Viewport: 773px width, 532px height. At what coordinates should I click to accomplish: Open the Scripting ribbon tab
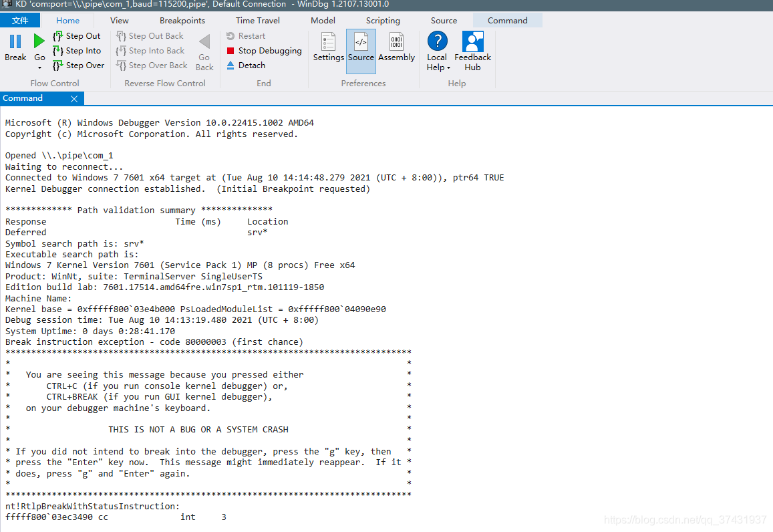coord(383,20)
